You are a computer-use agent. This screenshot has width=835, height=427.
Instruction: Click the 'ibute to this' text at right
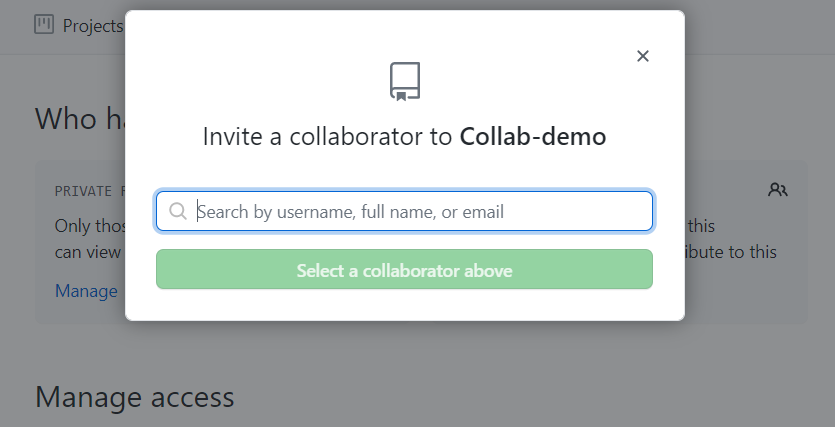pyautogui.click(x=730, y=252)
